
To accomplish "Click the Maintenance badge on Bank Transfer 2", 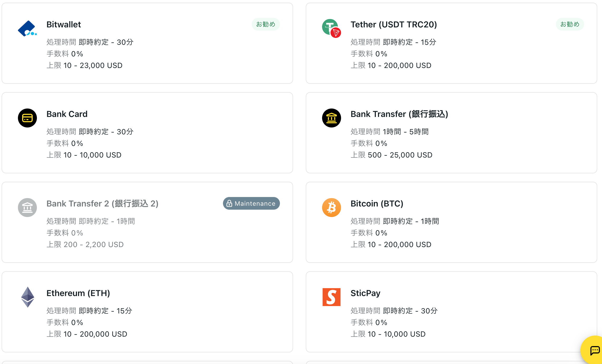I will coord(251,203).
